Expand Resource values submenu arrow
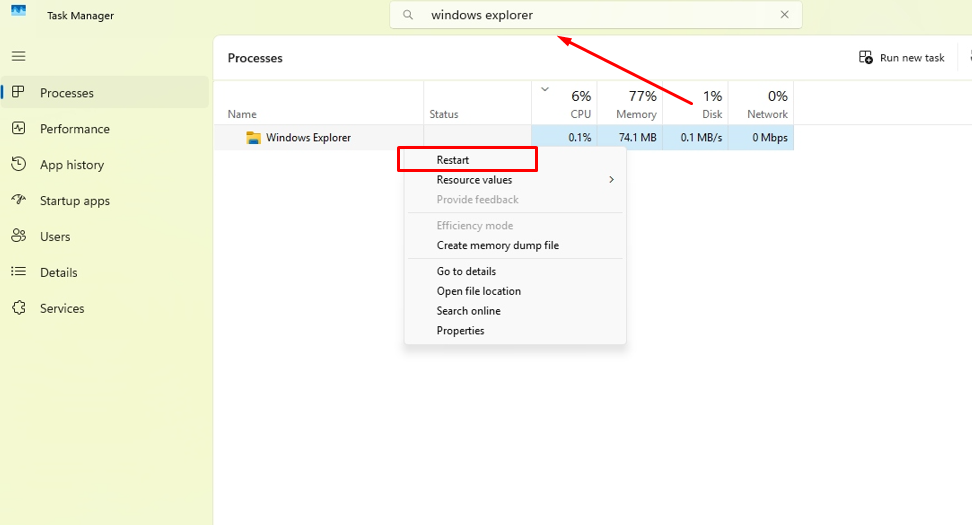 click(x=611, y=180)
